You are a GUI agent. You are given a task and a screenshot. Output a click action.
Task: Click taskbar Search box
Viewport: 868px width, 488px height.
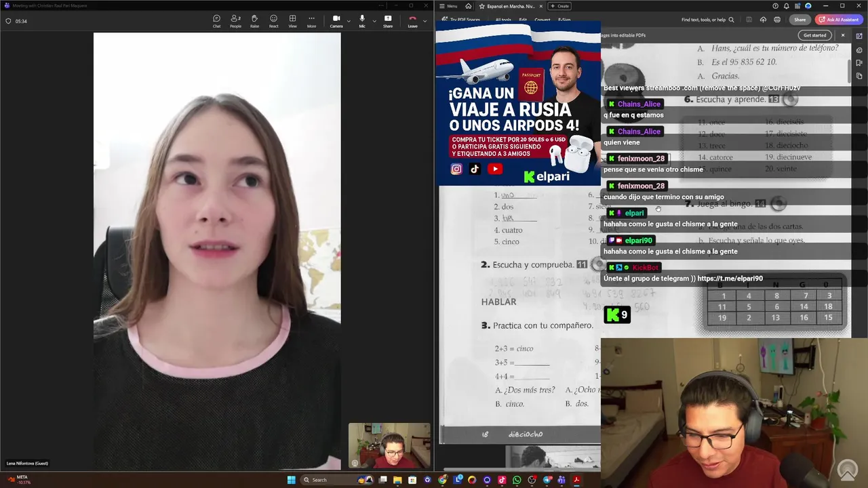(x=337, y=480)
